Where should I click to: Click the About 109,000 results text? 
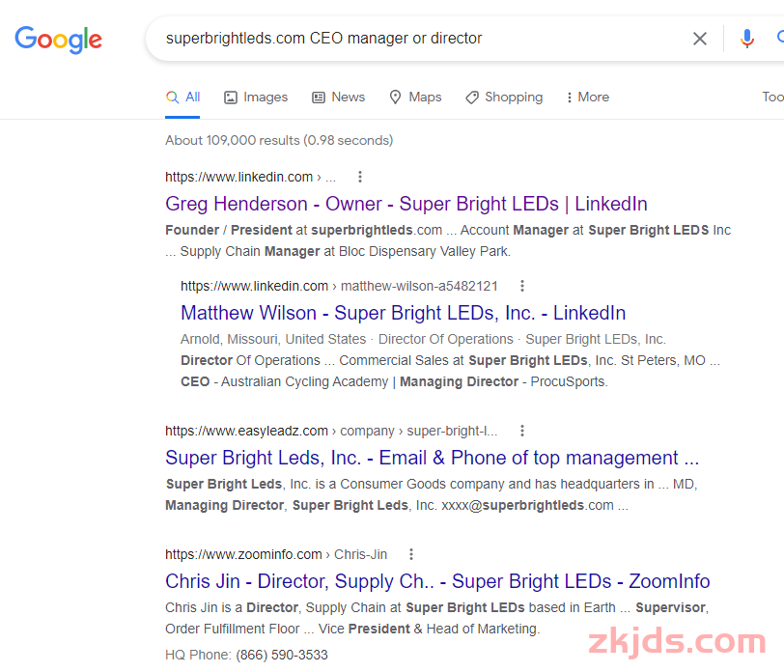(x=279, y=141)
